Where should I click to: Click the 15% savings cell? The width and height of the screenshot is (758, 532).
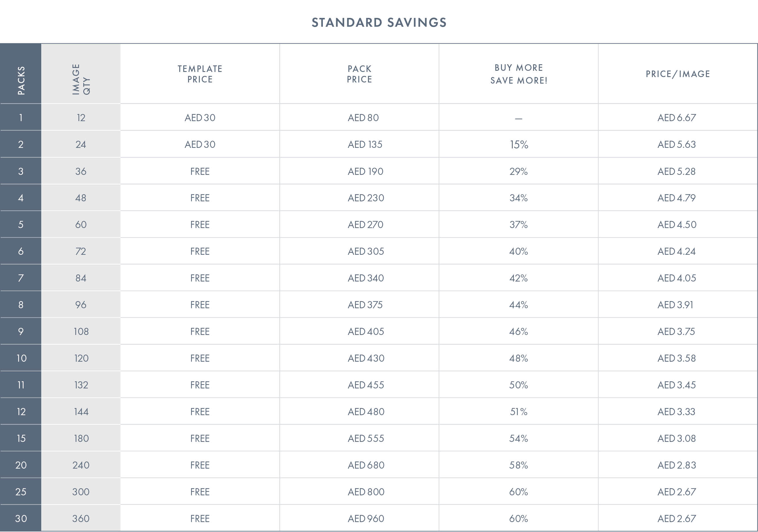pyautogui.click(x=519, y=144)
